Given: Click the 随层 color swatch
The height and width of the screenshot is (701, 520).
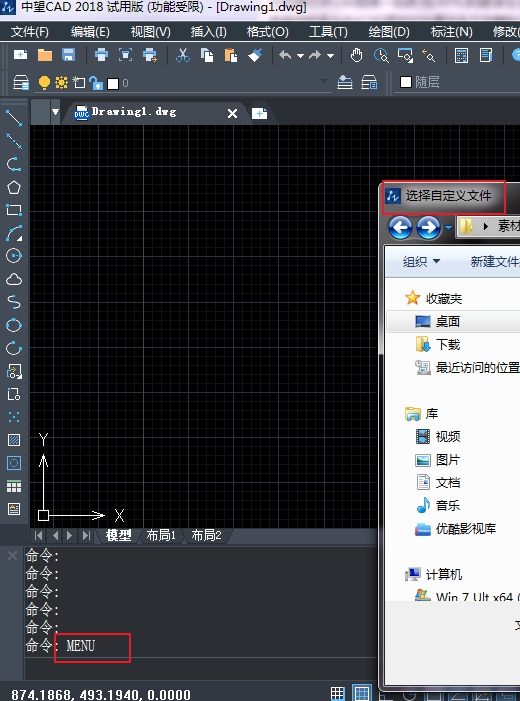Looking at the screenshot, I should [406, 82].
